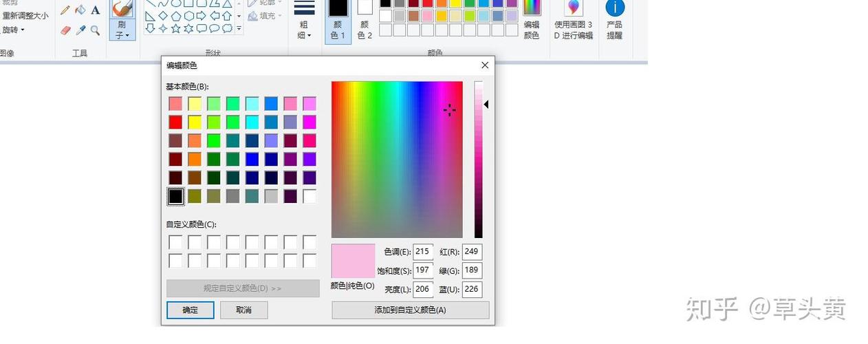Viewport: 868px width, 344px height.
Task: Select the Pencil tool
Action: (65, 10)
